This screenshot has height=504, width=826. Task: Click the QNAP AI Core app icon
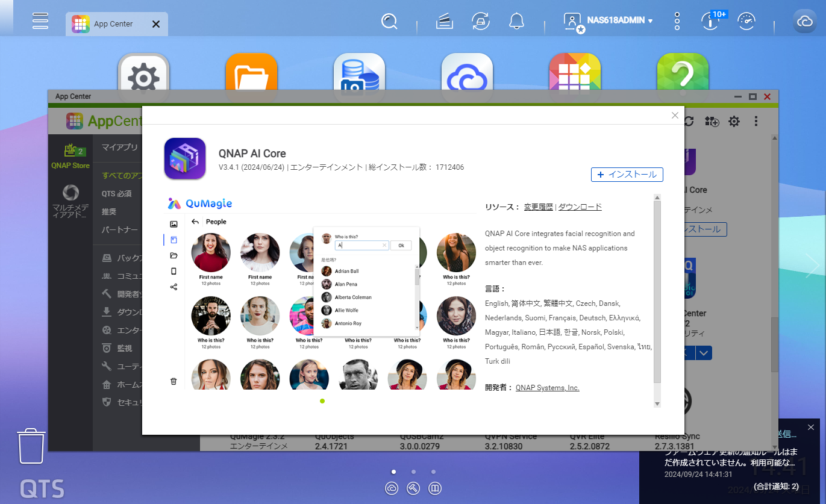click(x=185, y=158)
